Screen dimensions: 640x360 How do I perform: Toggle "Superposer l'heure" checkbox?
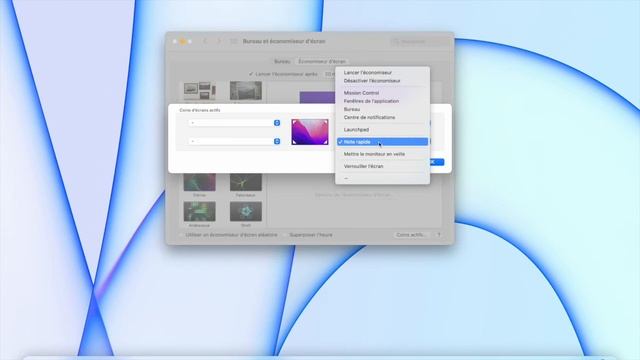285,235
